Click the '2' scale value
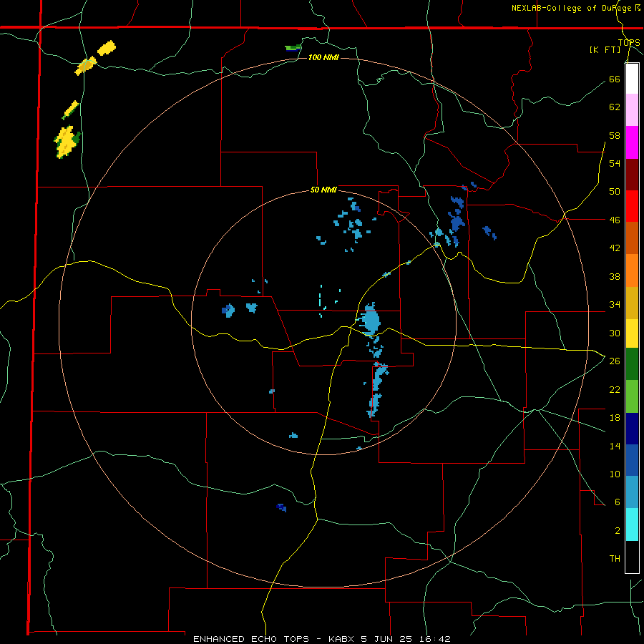644x644 pixels. (x=618, y=531)
